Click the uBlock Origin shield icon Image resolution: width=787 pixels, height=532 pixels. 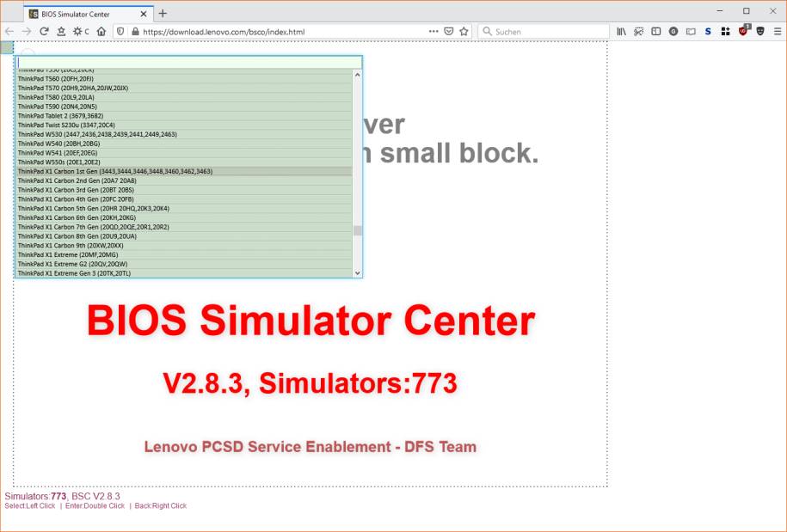click(x=742, y=31)
